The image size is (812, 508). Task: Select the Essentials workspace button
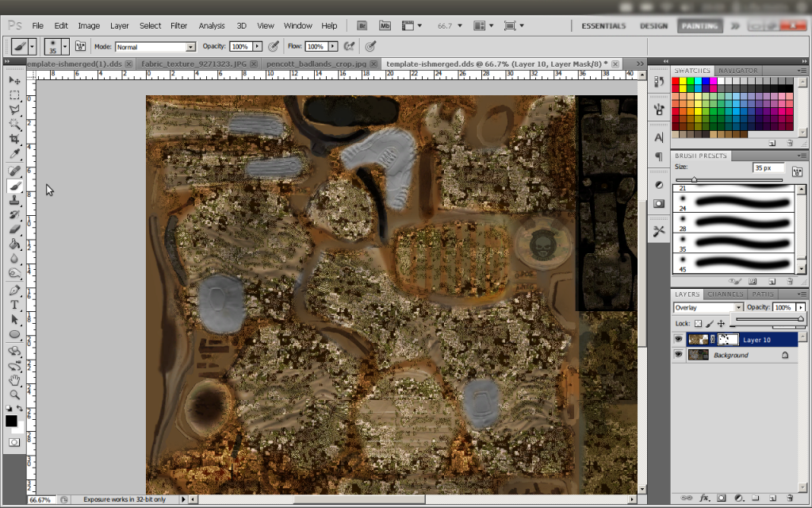603,25
